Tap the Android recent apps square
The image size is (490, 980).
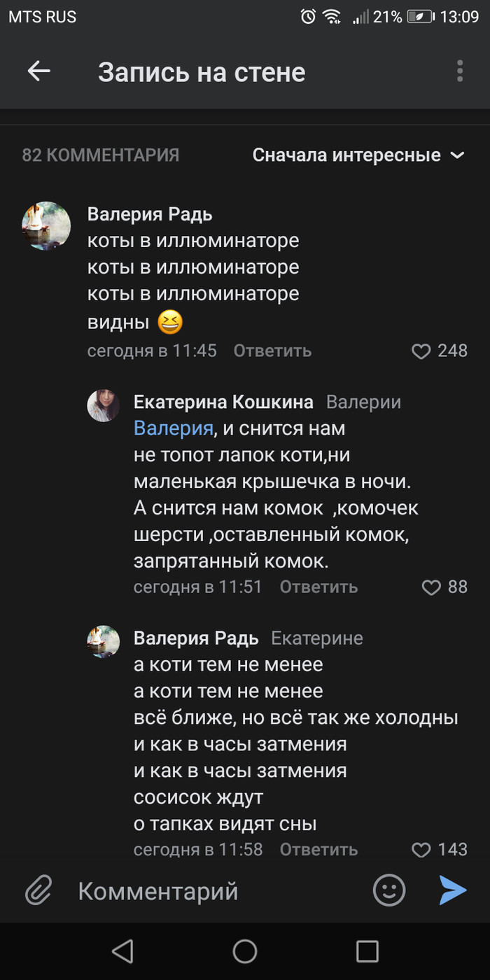pos(367,951)
